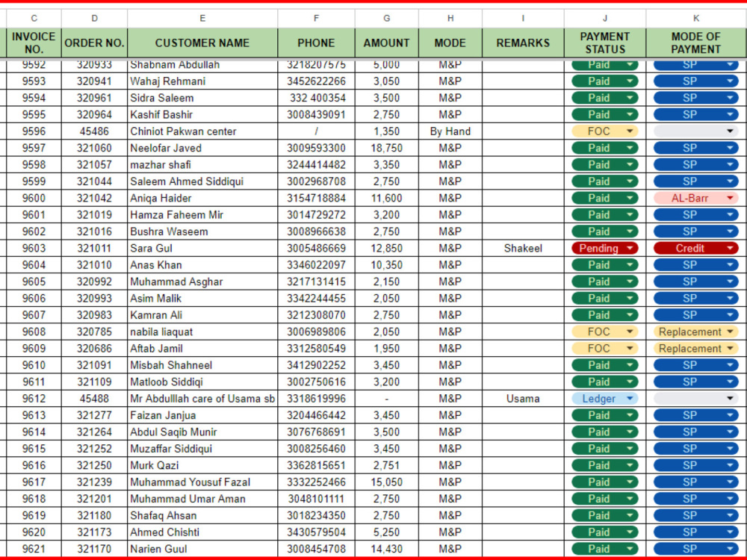Screen dimensions: 747x560
Task: Select order number 321170 cell
Action: 94,549
